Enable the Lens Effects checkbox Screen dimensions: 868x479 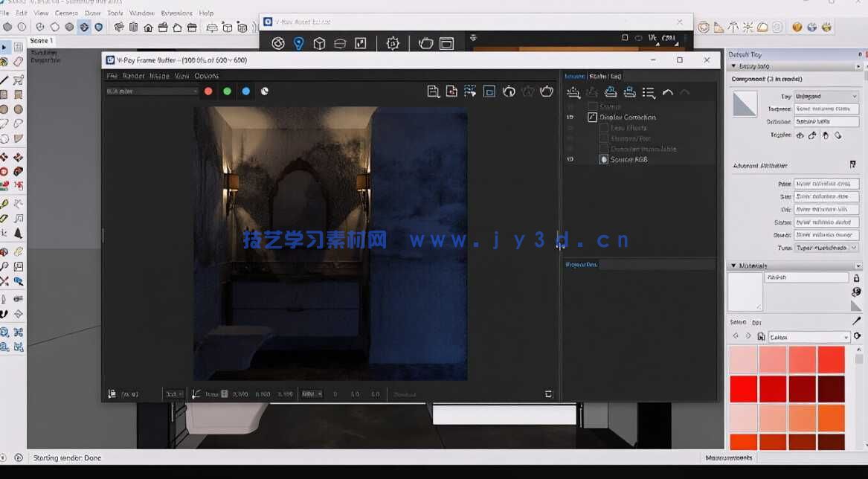click(x=604, y=127)
